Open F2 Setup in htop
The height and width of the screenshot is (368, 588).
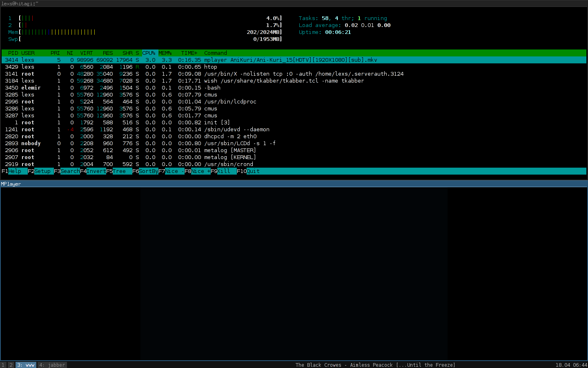coord(41,171)
